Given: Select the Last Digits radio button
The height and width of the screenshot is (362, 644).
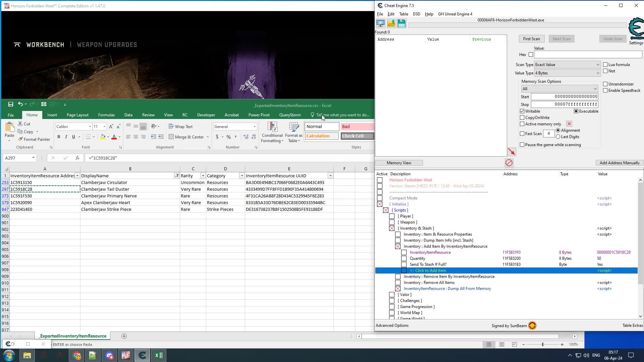Looking at the screenshot, I should 558,137.
